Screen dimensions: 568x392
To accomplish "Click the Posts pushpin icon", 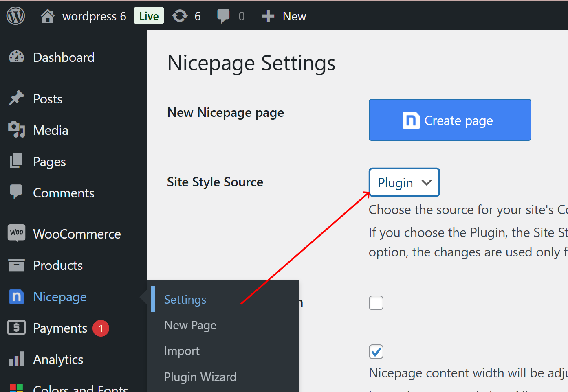I will coord(16,98).
